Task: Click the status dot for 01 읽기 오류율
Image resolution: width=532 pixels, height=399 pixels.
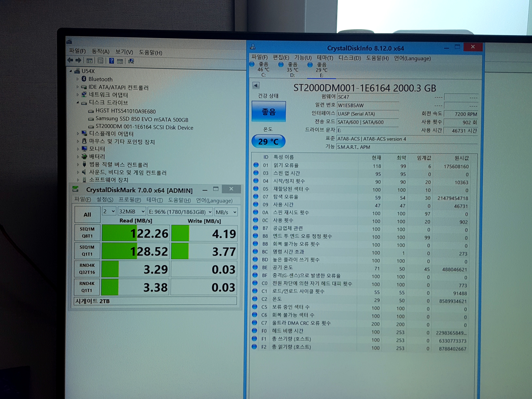Action: tap(256, 165)
